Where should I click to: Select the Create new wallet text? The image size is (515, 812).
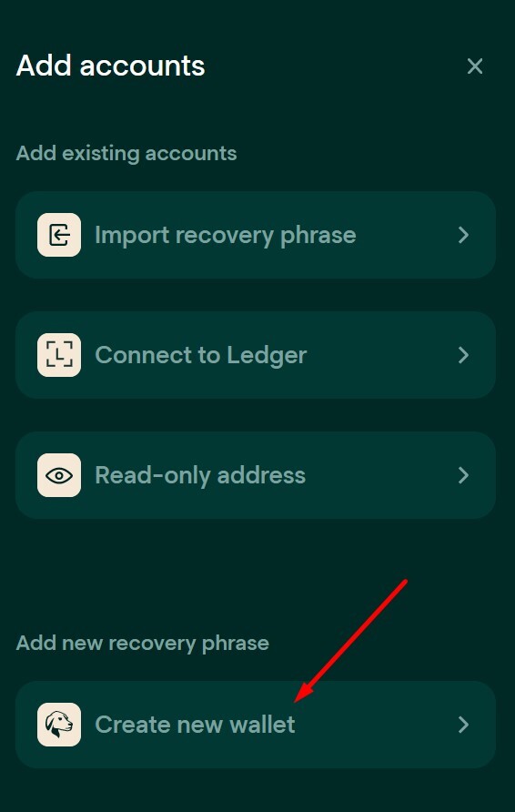coord(195,724)
